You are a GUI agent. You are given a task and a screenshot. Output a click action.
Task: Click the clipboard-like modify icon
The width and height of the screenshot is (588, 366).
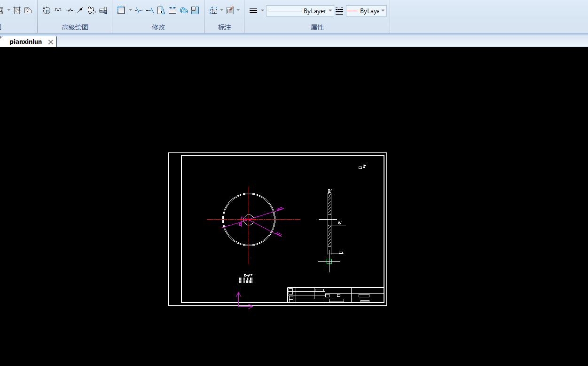[x=172, y=10]
